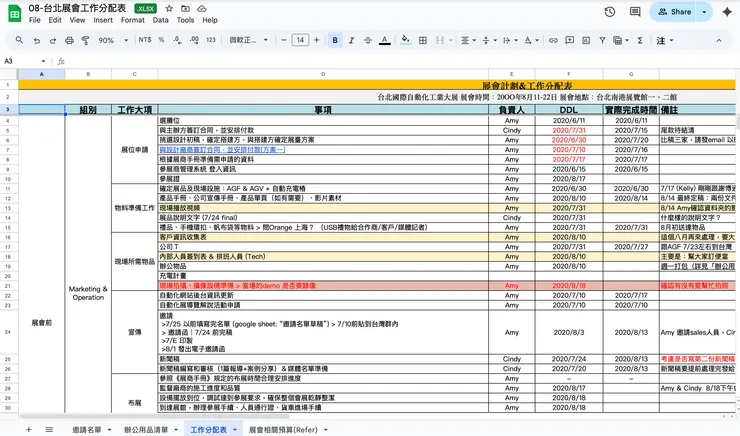Image resolution: width=740 pixels, height=436 pixels.
Task: Open the borders menu
Action: (x=423, y=41)
